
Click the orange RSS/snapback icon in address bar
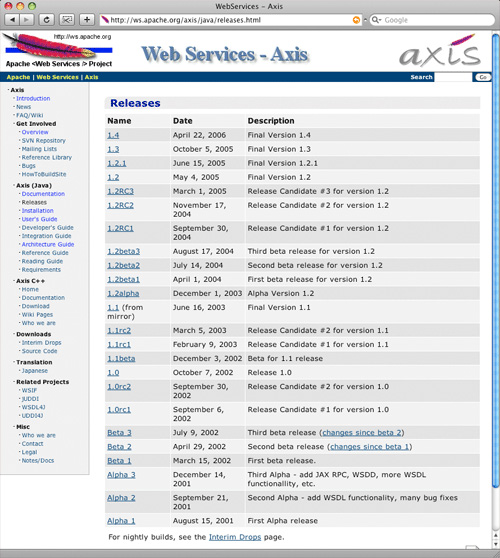point(356,20)
